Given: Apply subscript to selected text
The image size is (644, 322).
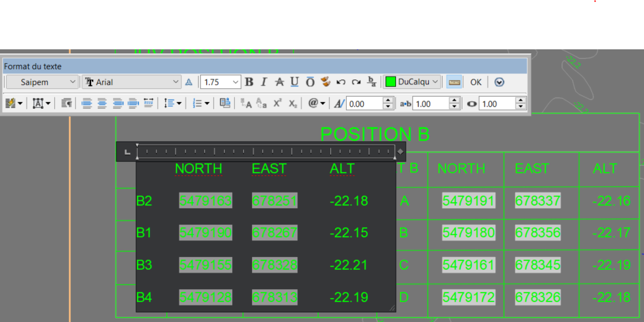Looking at the screenshot, I should [293, 103].
